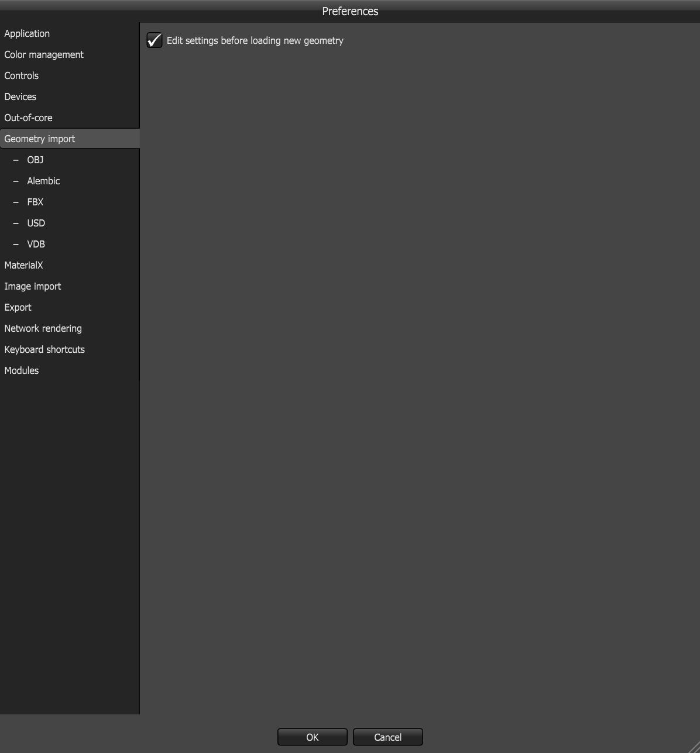Go to Devices preferences
Viewport: 700px width, 753px height.
69,97
